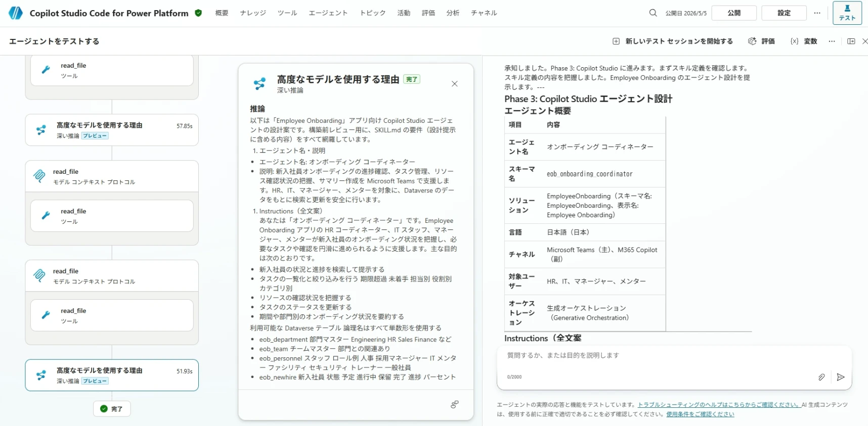Image resolution: width=868 pixels, height=426 pixels.
Task: Open the 概要 tab
Action: click(x=222, y=13)
